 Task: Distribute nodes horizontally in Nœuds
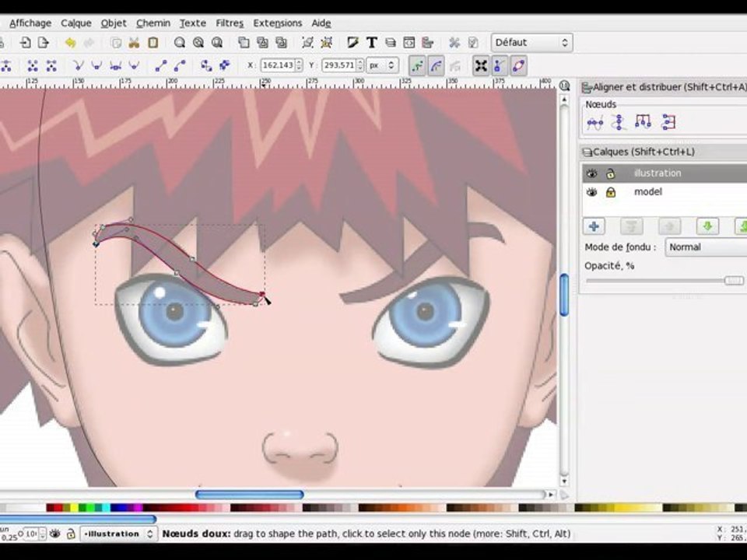(644, 122)
